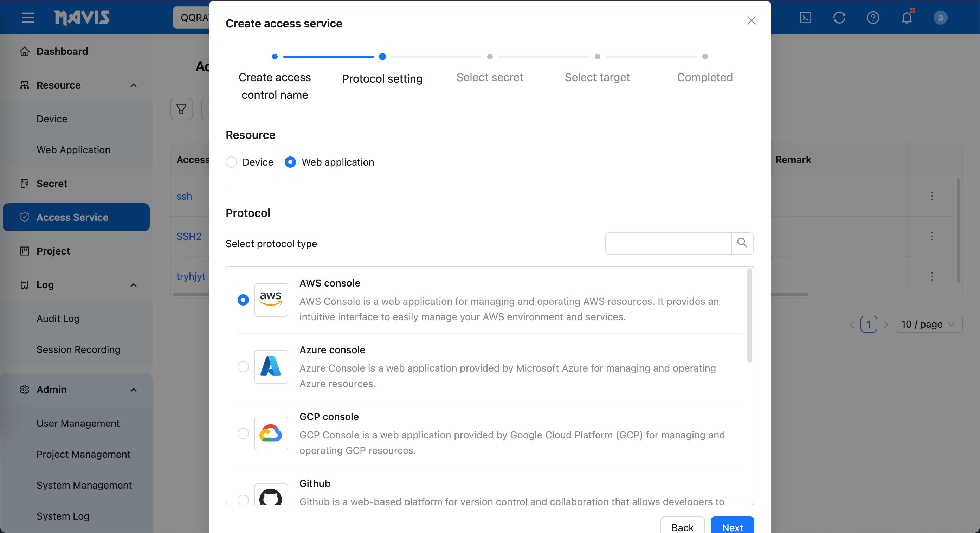Navigate to User Management in the sidebar
980x533 pixels.
(x=78, y=423)
